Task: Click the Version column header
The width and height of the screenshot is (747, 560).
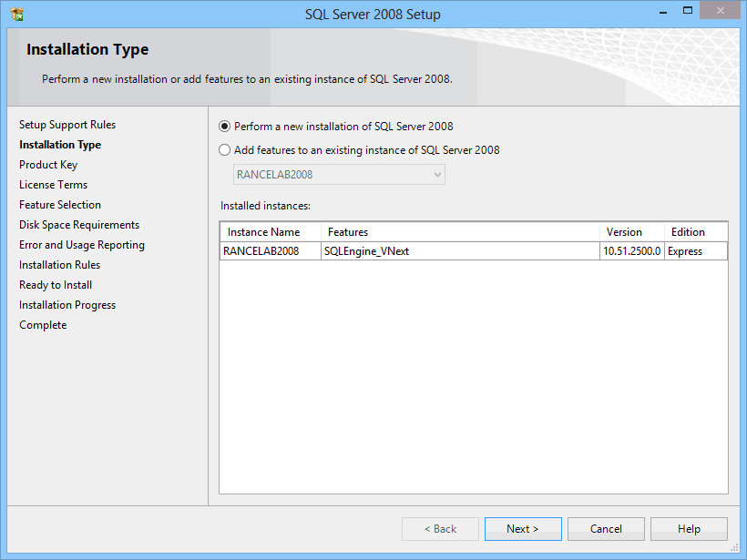Action: tap(631, 232)
